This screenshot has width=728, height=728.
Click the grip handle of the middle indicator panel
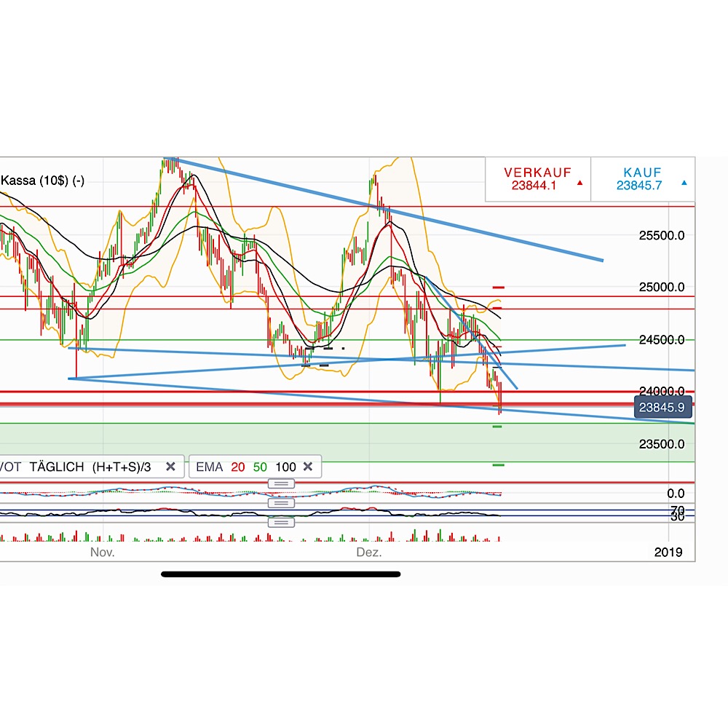280,502
